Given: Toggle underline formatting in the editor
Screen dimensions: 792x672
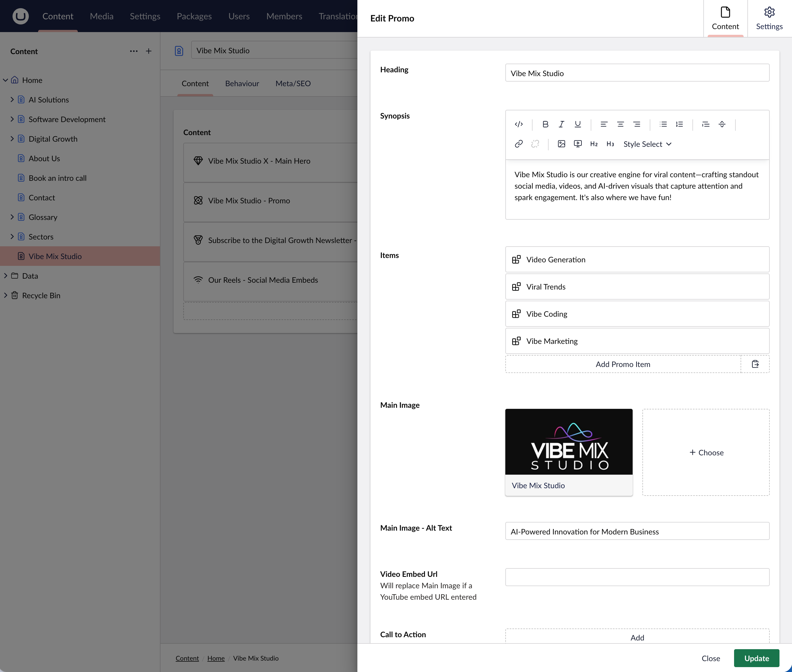Looking at the screenshot, I should click(x=578, y=124).
